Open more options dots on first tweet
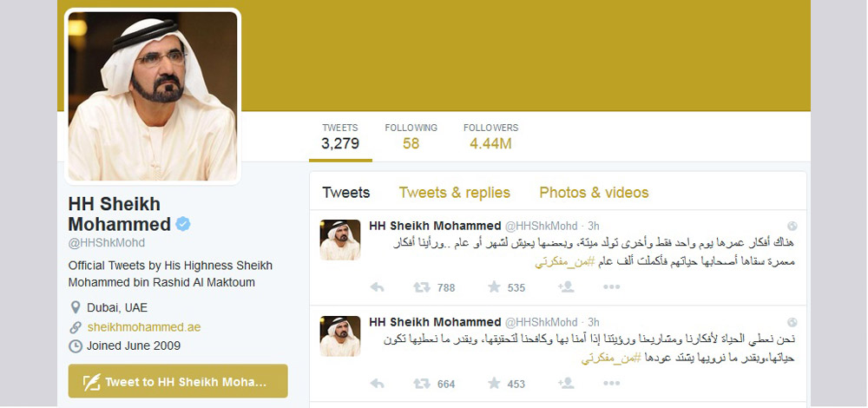Viewport: 868px width, 408px height. click(x=611, y=286)
